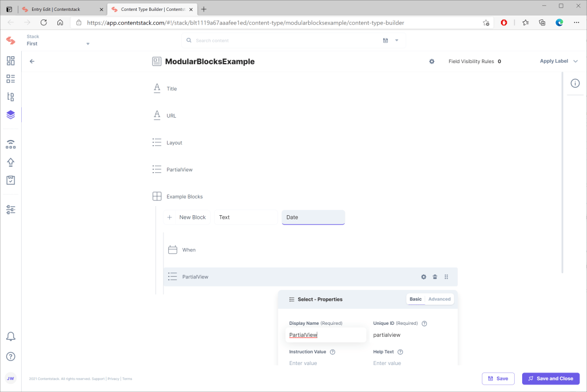The width and height of the screenshot is (587, 392).
Task: Open the notifications bell icon
Action: tap(10, 336)
